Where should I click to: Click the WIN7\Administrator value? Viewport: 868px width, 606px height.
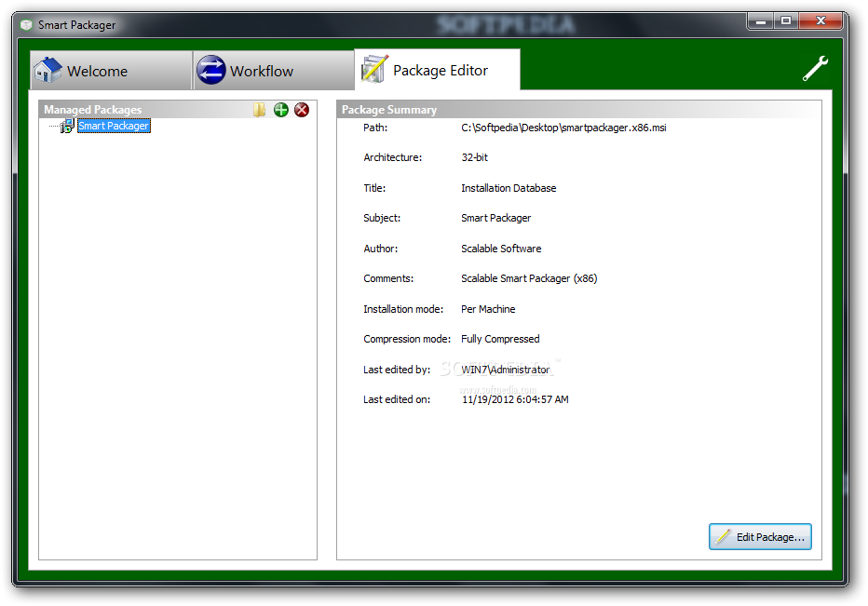[506, 370]
